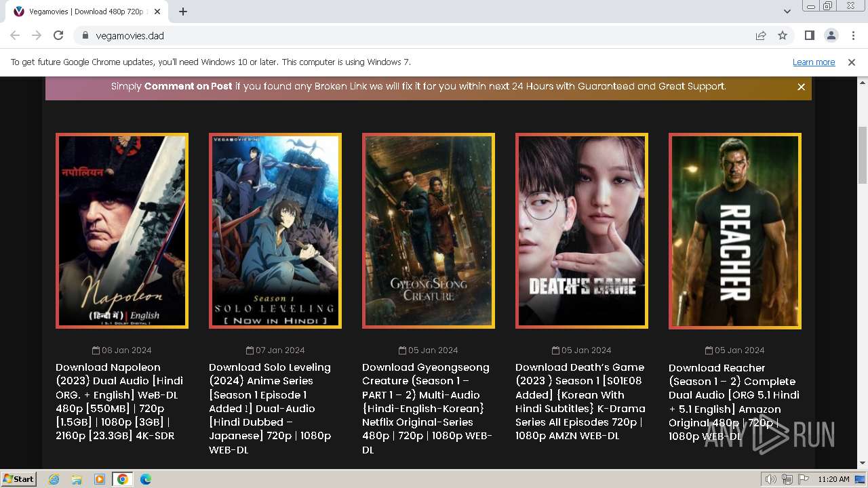Expand the tab search dropdown
The width and height of the screenshot is (868, 488).
tap(787, 12)
